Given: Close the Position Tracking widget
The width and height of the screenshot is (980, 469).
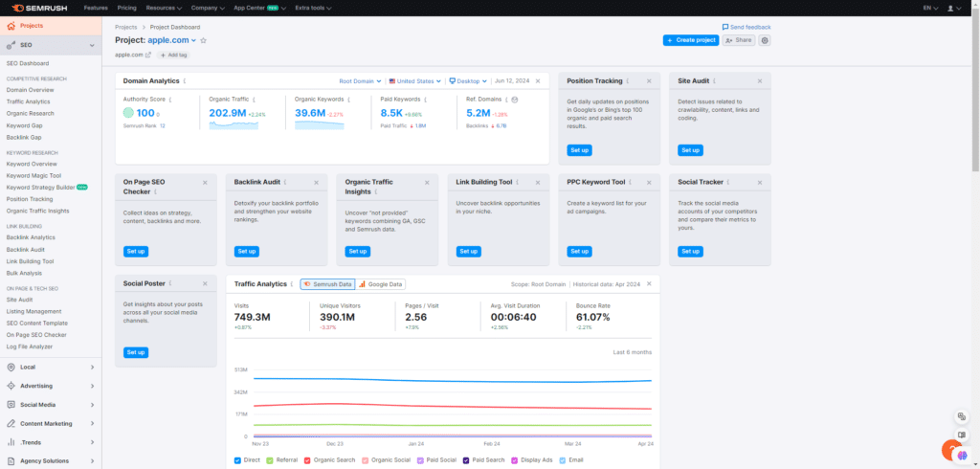Looking at the screenshot, I should (x=649, y=81).
